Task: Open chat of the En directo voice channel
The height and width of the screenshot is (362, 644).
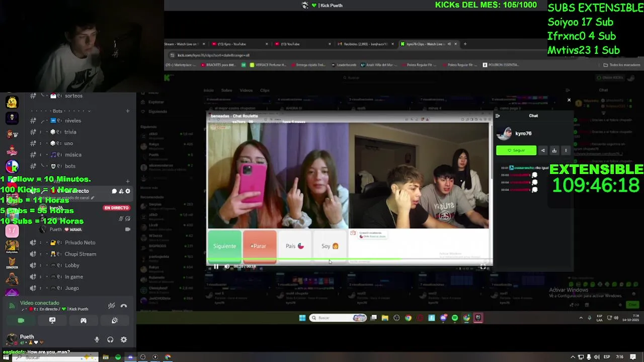Action: pyautogui.click(x=114, y=191)
